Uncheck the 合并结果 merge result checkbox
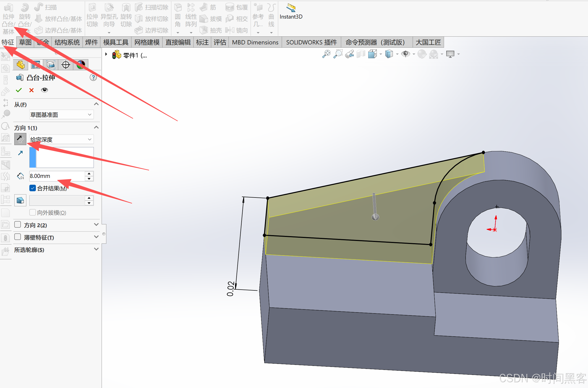This screenshot has width=588, height=388. point(33,188)
